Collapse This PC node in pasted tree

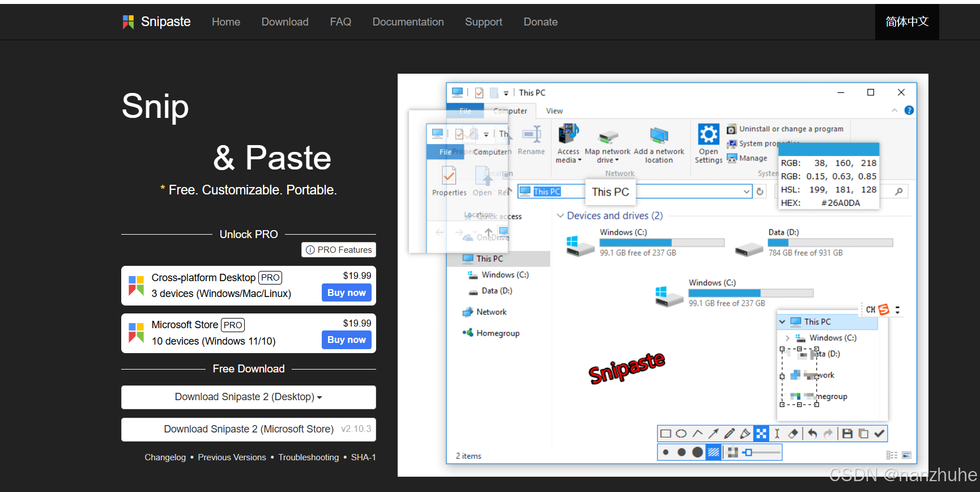782,321
